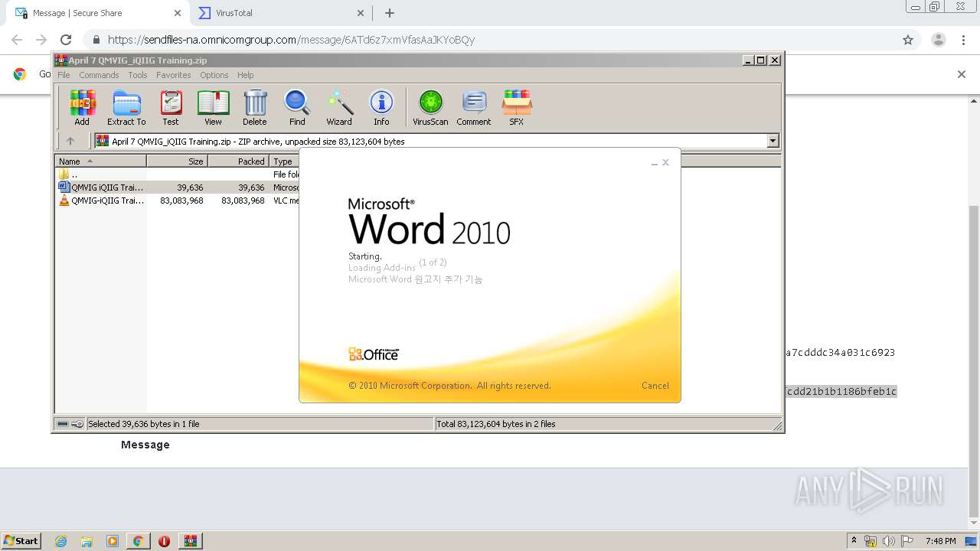Open Internet Explorer from taskbar
Viewport: 980px width, 551px height.
click(60, 541)
